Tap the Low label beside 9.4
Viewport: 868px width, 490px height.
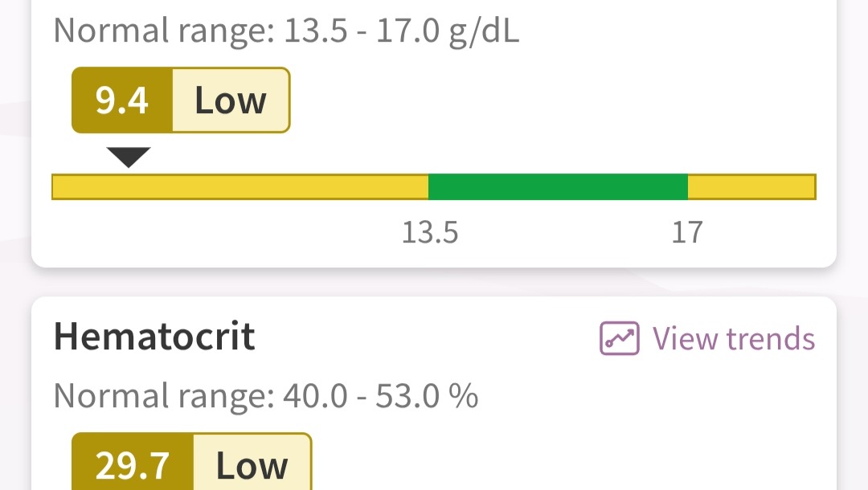click(231, 100)
